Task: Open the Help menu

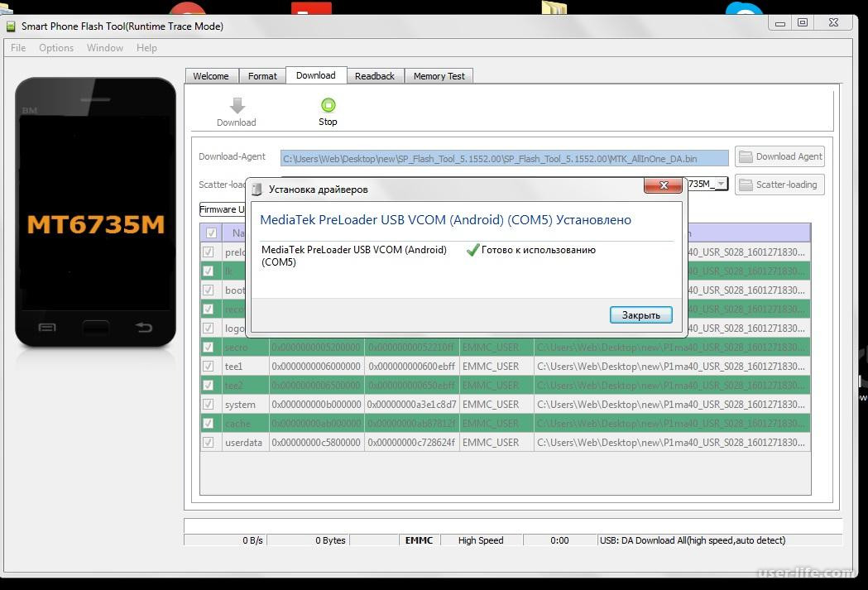Action: (x=146, y=48)
